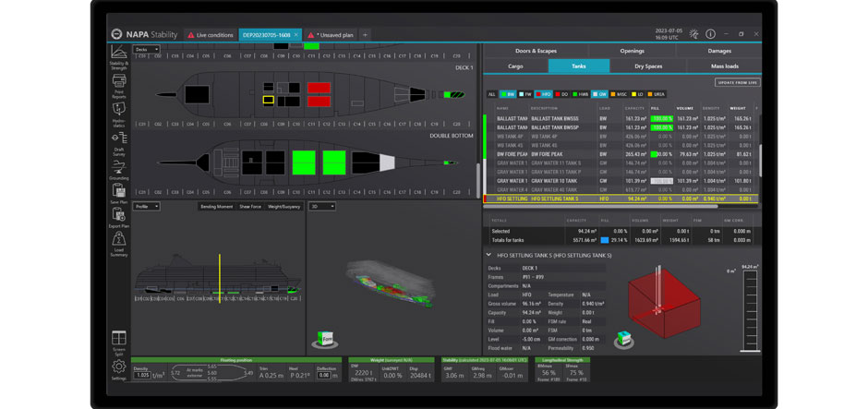
Task: Click the 3D view orientation cube
Action: tap(325, 338)
